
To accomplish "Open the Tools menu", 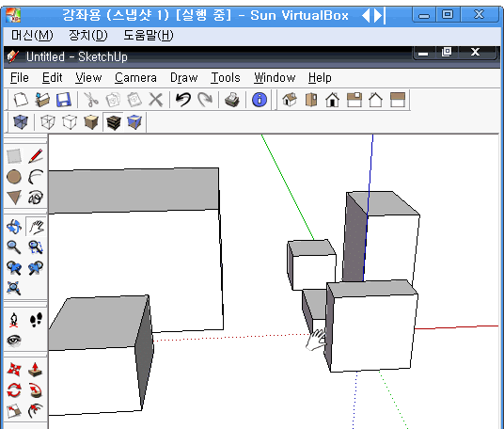I will [x=226, y=77].
